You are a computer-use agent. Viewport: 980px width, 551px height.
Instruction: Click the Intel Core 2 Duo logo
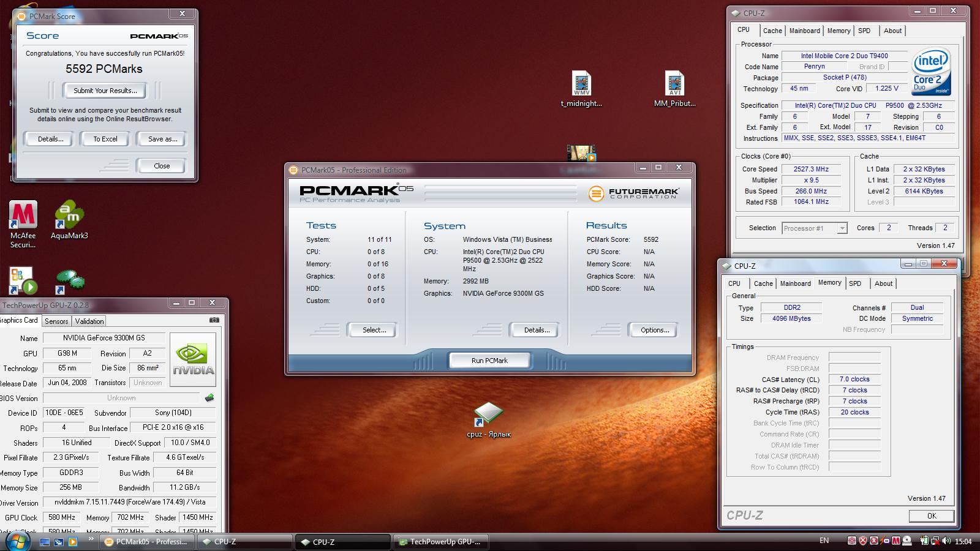point(931,72)
